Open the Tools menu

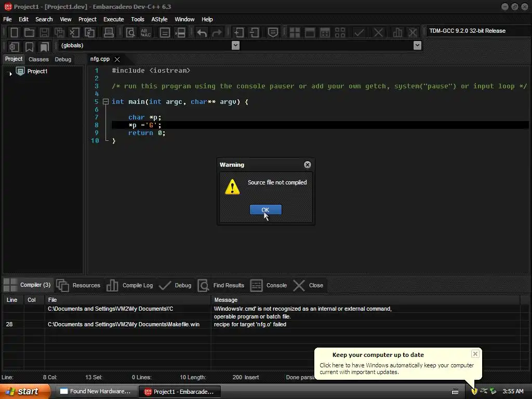point(137,19)
